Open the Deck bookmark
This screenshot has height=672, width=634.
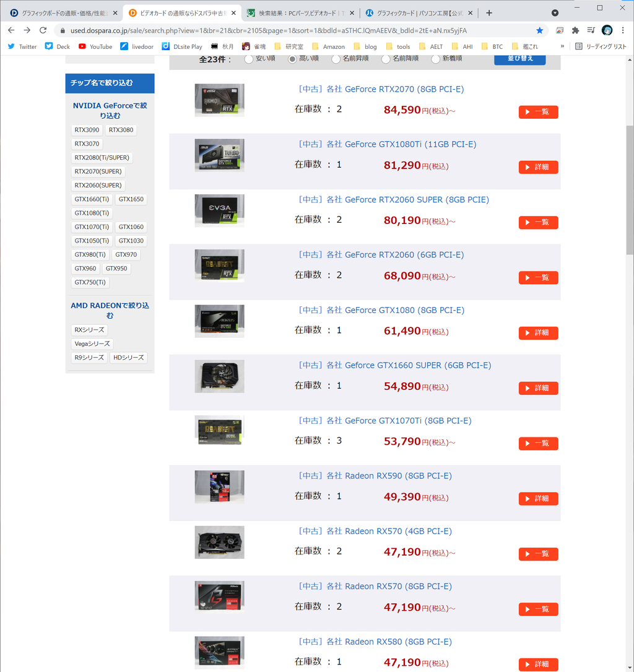(x=57, y=46)
